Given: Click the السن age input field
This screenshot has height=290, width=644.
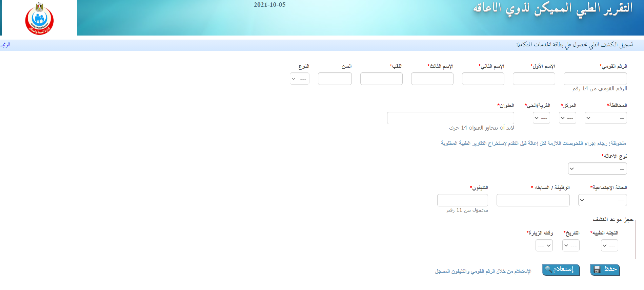Looking at the screenshot, I should (x=335, y=79).
